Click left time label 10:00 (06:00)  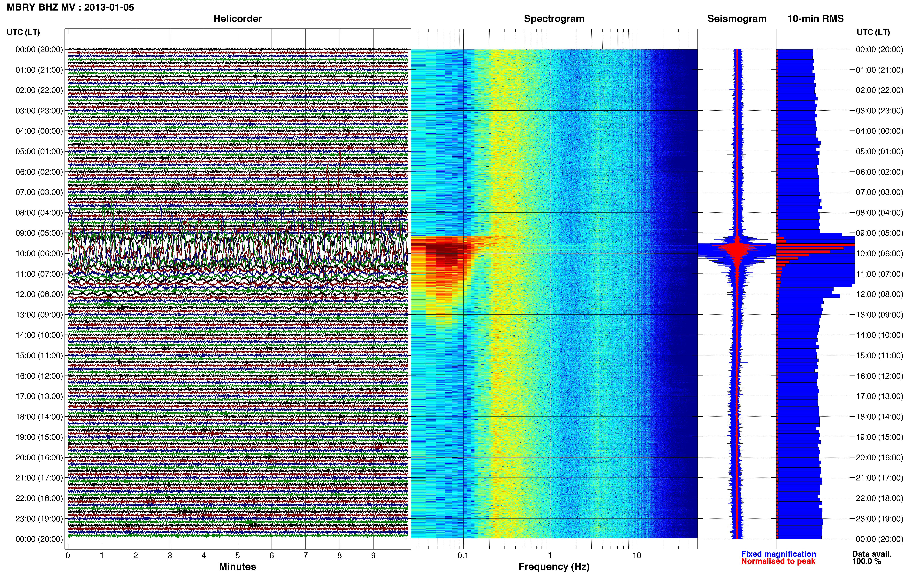point(39,253)
